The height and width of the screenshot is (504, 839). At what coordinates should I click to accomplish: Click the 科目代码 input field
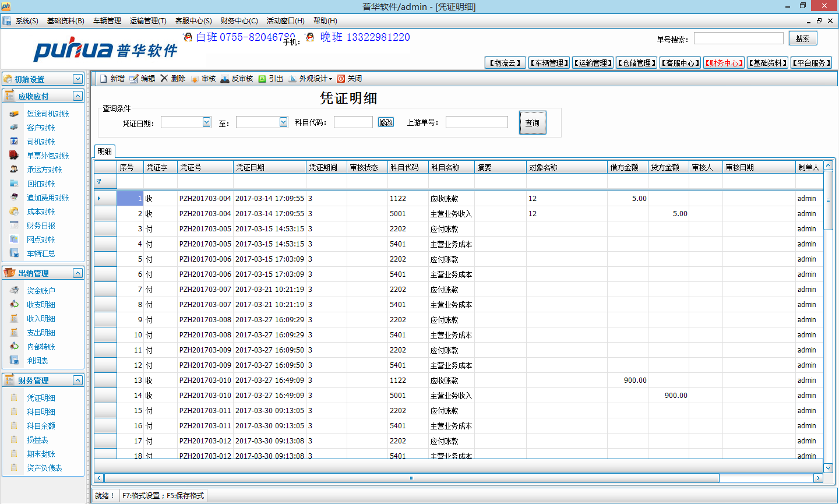(353, 122)
